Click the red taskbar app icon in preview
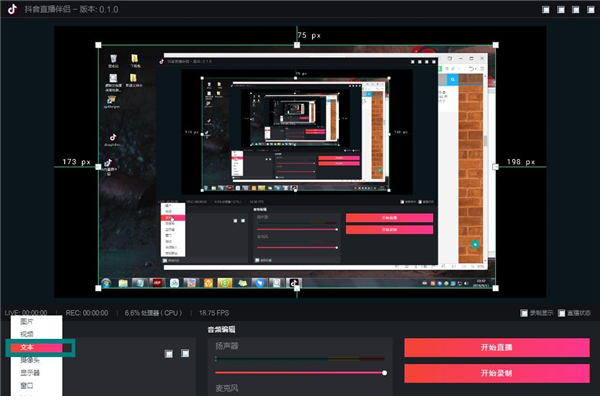The image size is (600, 411). [157, 283]
